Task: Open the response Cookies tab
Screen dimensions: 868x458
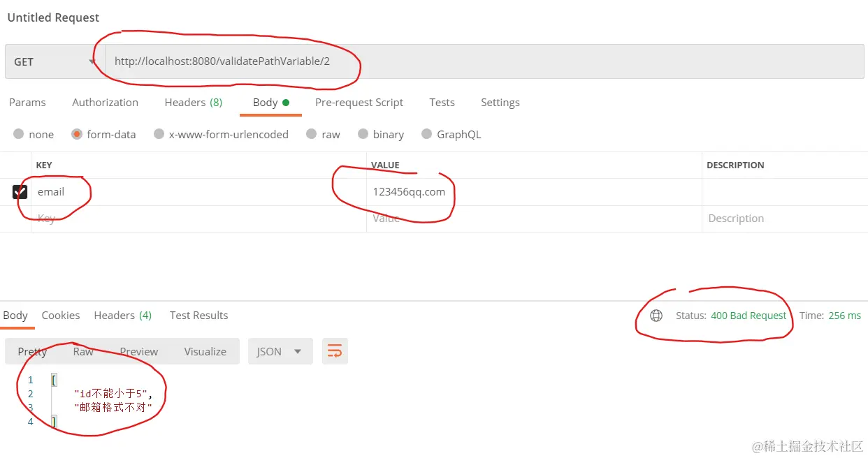Action: pos(61,316)
